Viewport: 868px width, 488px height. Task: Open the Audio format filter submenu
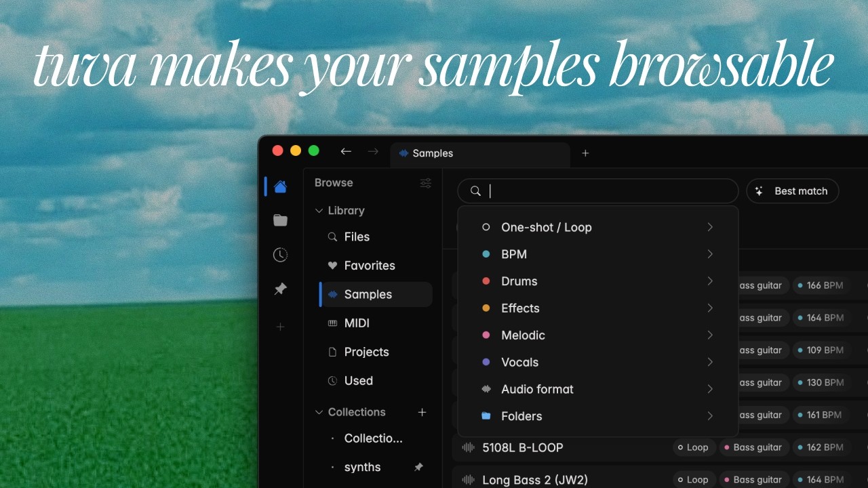[597, 389]
